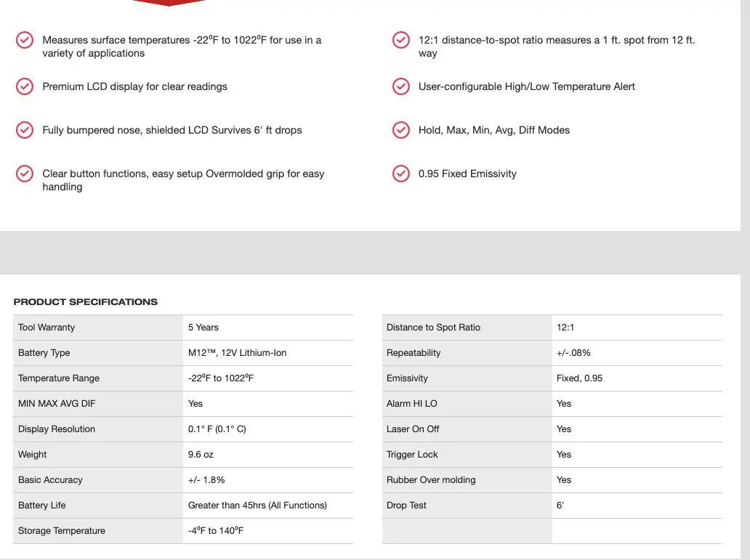The image size is (750, 560).
Task: Select the Battery Type label cell
Action: click(98, 353)
